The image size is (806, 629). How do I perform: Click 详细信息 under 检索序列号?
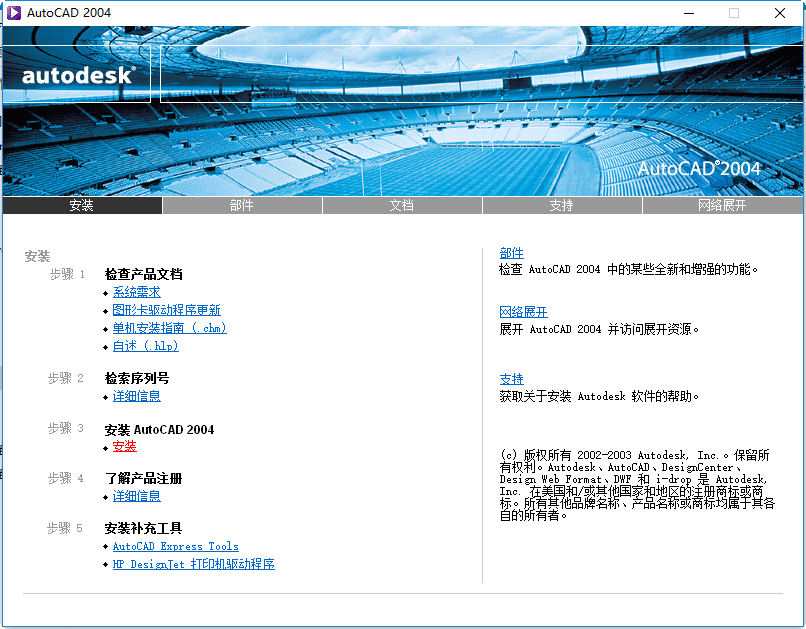click(136, 396)
